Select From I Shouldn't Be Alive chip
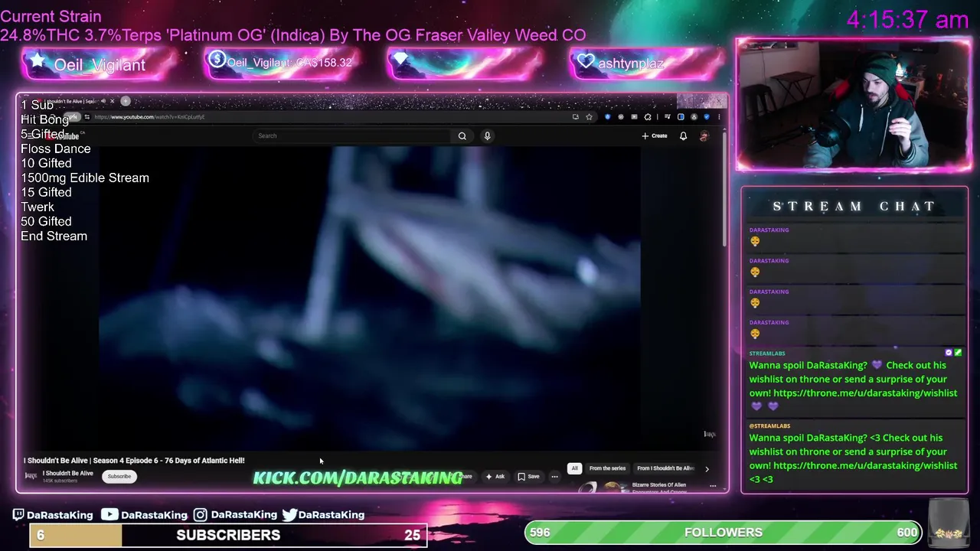980x551 pixels. [665, 468]
